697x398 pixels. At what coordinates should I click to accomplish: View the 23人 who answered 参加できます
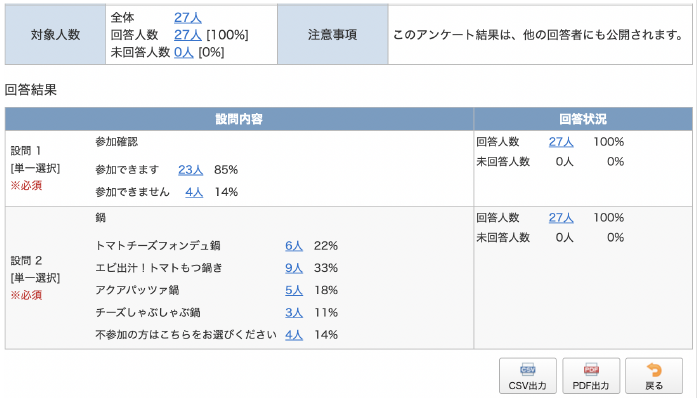[190, 170]
